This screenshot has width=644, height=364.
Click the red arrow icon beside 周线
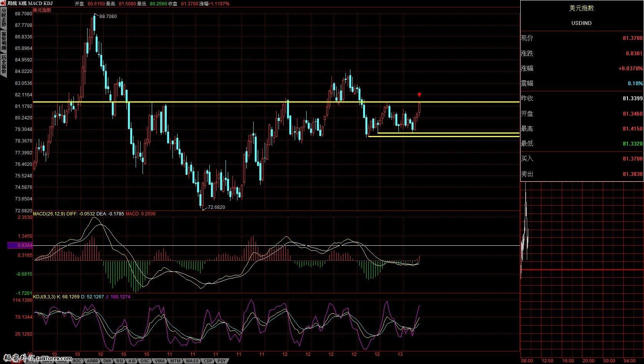click(x=4, y=3)
